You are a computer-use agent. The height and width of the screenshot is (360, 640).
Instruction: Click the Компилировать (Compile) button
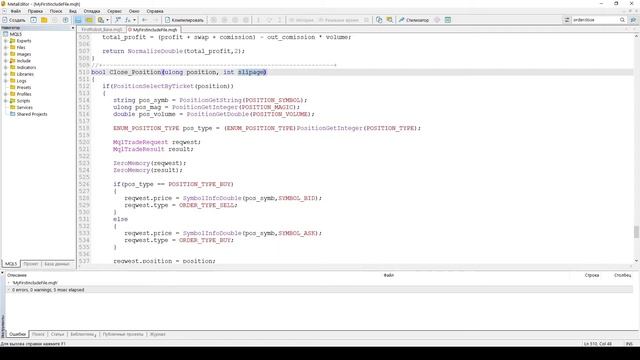(184, 20)
